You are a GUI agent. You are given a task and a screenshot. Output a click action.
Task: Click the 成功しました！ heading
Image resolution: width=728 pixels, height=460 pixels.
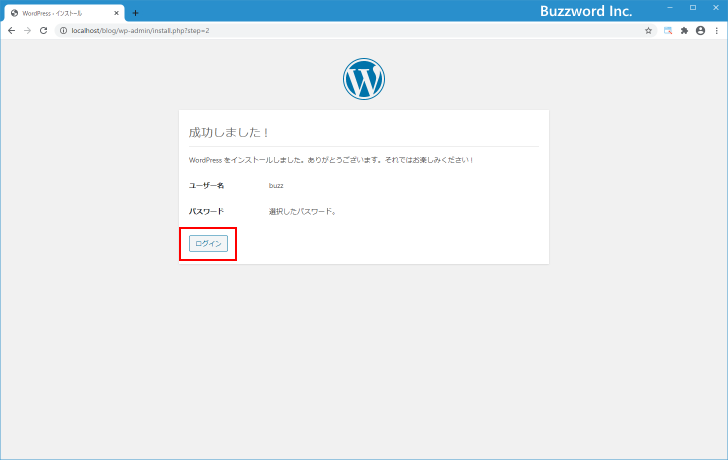pos(229,133)
